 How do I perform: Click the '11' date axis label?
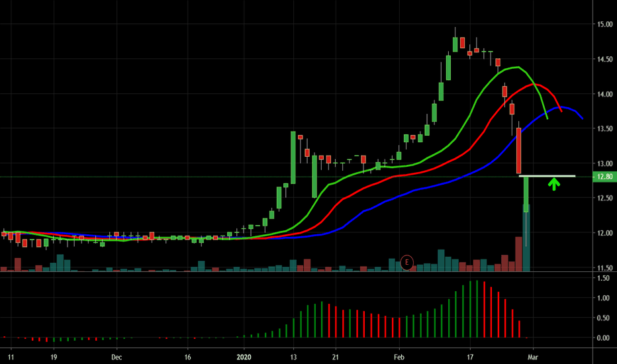(11, 357)
